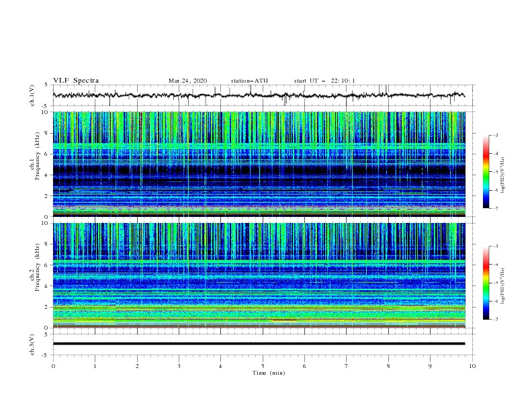Click the upper PSD color scale bar
Viewport: 532px width, 411px height.
[x=486, y=172]
